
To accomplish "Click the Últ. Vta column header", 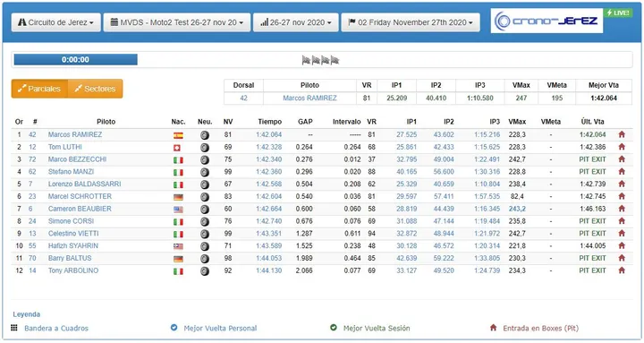I will [592, 122].
